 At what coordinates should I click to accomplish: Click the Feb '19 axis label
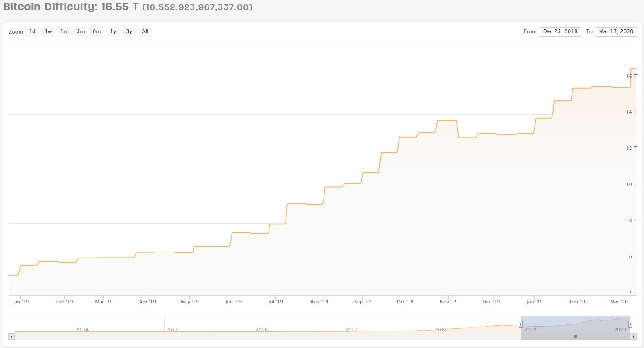pyautogui.click(x=65, y=302)
